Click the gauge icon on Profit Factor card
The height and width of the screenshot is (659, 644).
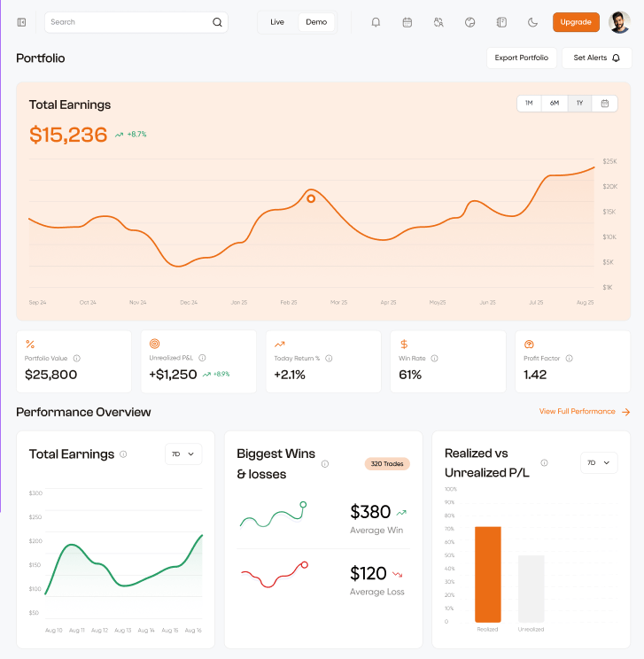click(x=529, y=345)
